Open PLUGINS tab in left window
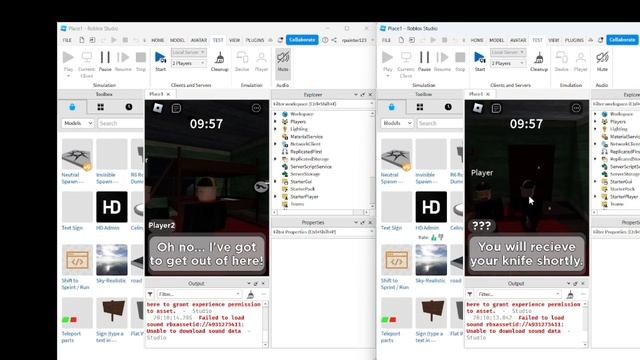Image resolution: width=640 pixels, height=360 pixels. [x=255, y=40]
